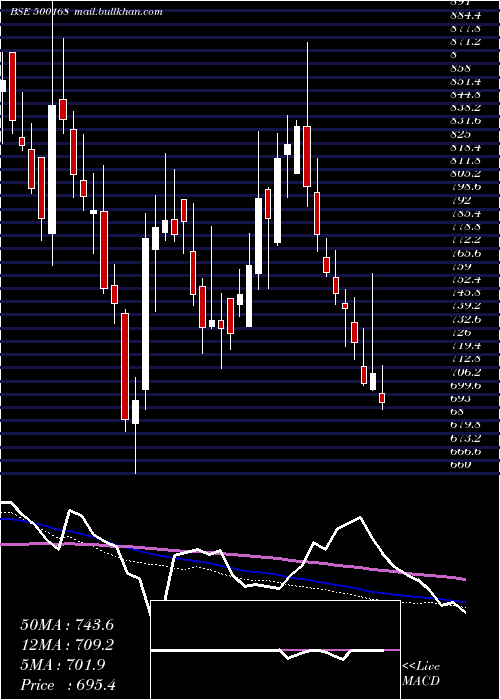This screenshot has height=700, width=500.
Task: Select the 673.2 price axis label
Action: point(465,438)
